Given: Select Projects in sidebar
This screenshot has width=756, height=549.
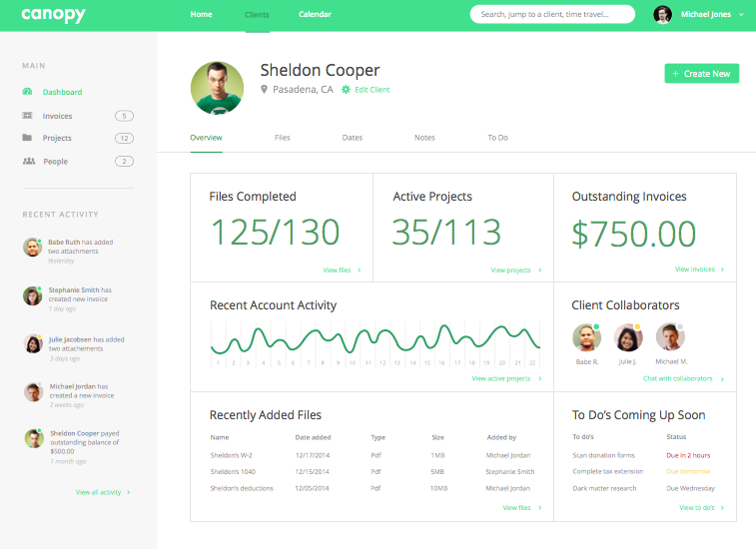Looking at the screenshot, I should click(x=57, y=138).
